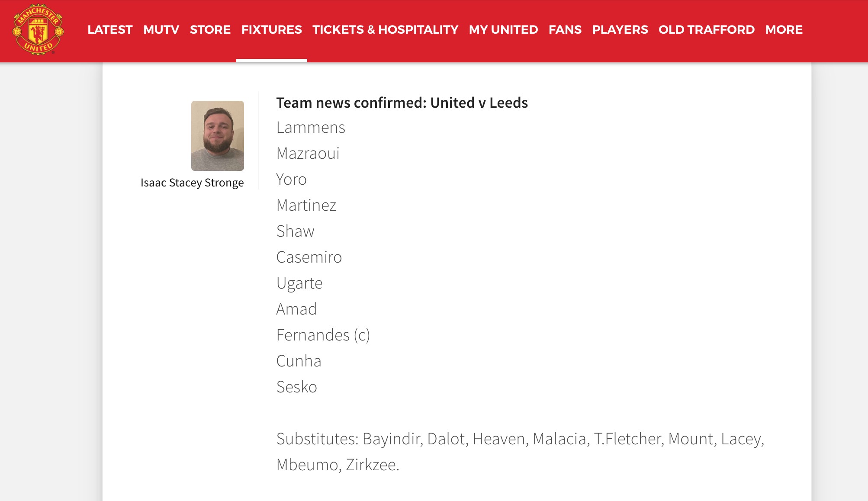
Task: Click Mazraoui in the team list
Action: pos(308,154)
